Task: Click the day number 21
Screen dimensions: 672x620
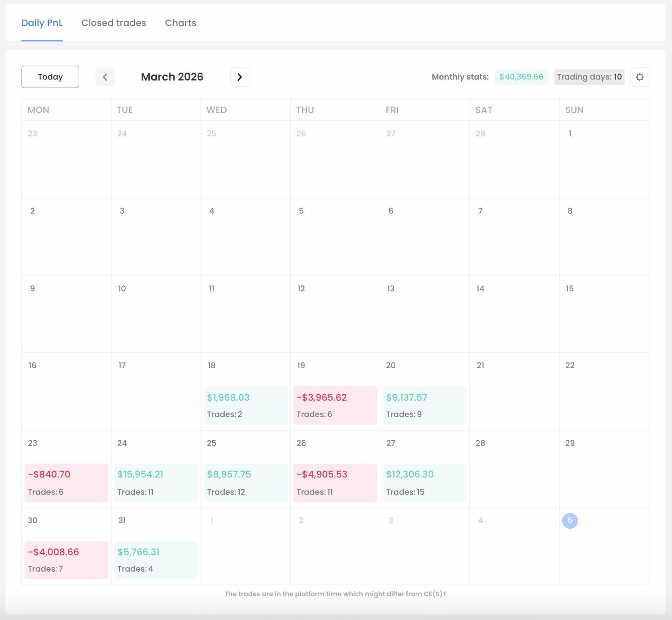Action: click(x=480, y=365)
